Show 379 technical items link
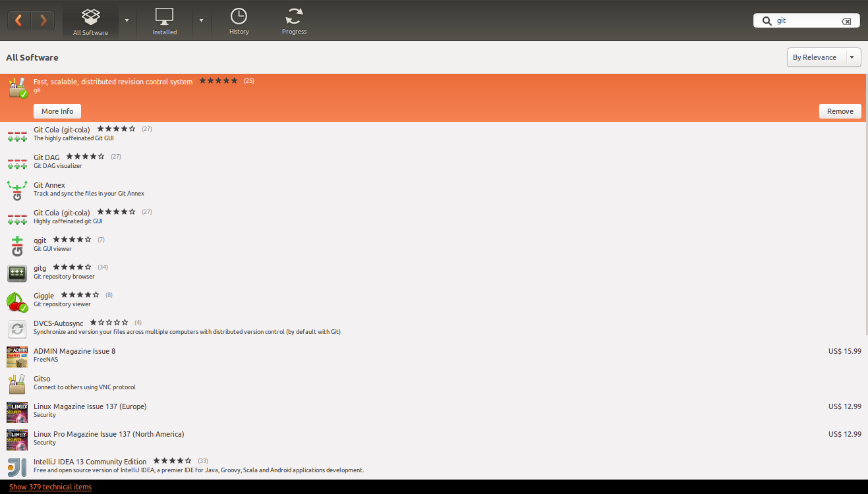The width and height of the screenshot is (868, 494). (50, 487)
